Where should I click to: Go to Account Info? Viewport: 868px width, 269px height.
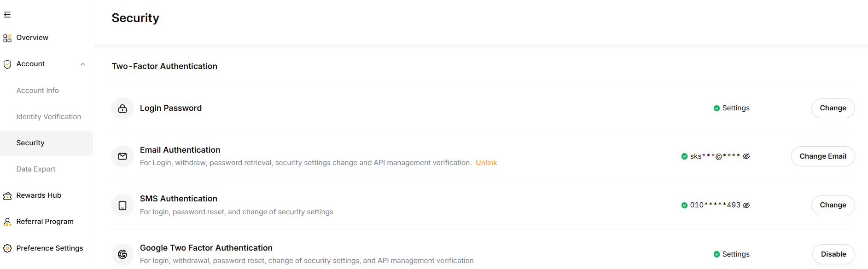38,91
